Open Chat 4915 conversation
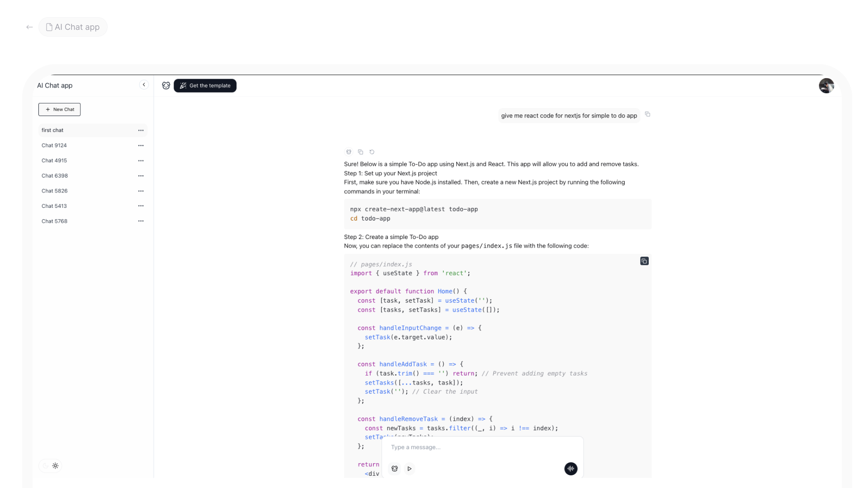868x488 pixels. (54, 160)
